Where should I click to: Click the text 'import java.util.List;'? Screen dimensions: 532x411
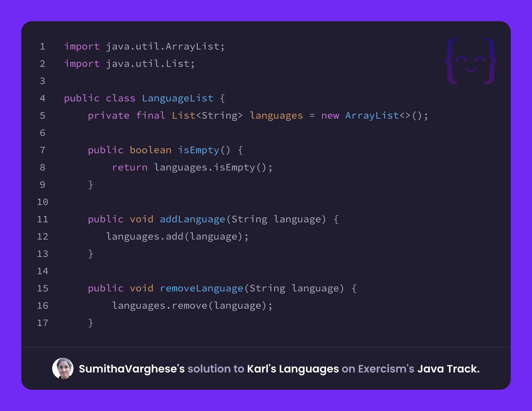pos(130,64)
